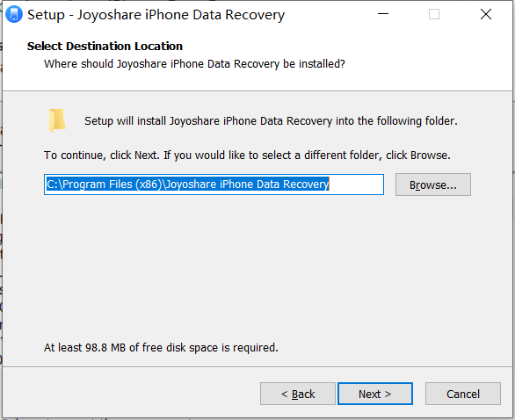Click the highlighted install path text

(187, 185)
